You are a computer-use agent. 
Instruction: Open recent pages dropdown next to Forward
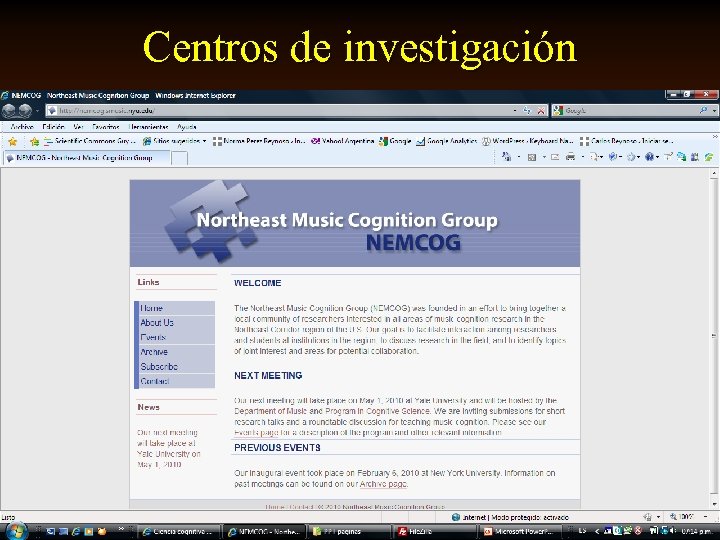point(38,111)
